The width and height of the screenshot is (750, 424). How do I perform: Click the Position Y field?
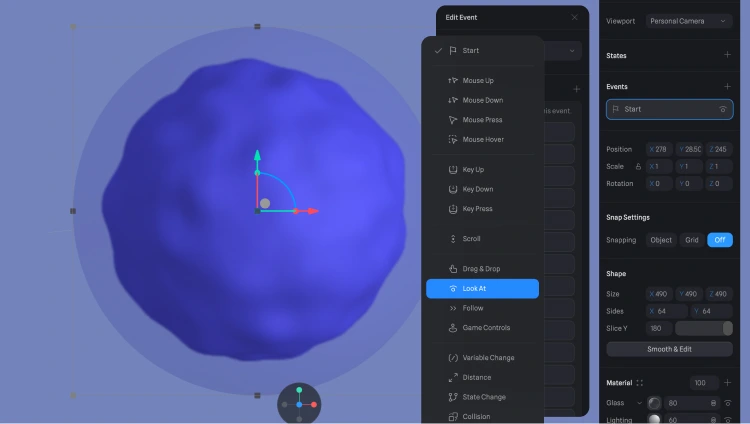[x=689, y=149]
